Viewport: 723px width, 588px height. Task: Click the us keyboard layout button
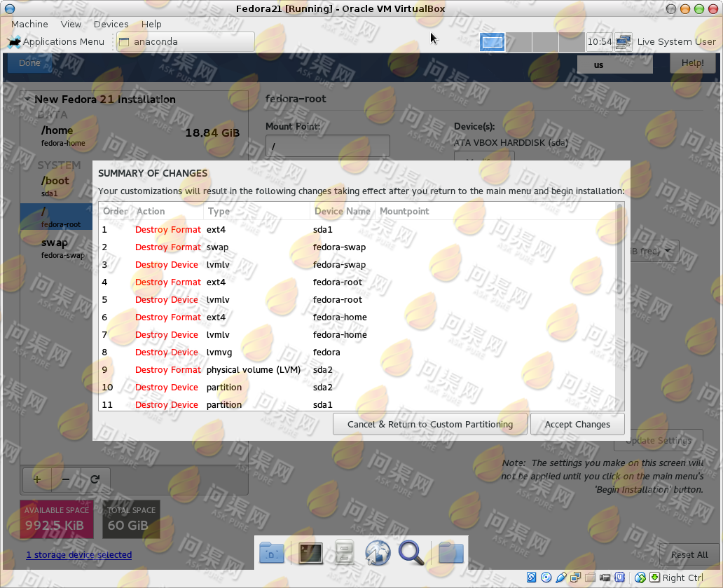[614, 65]
